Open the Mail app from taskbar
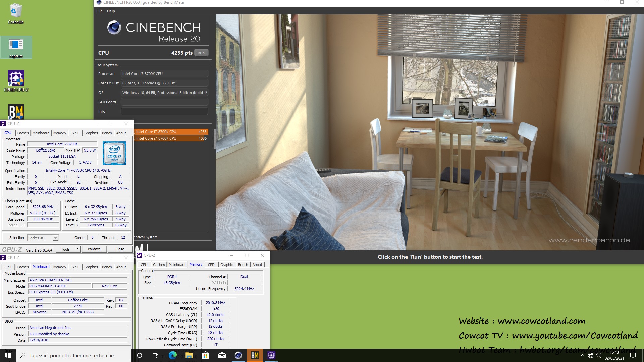This screenshot has height=362, width=644. pyautogui.click(x=222, y=355)
